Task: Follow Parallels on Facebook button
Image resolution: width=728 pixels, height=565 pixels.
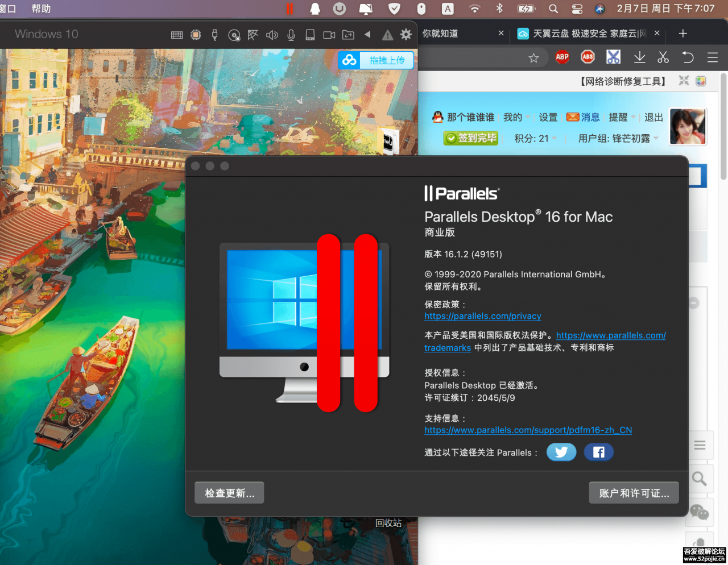Action: click(x=598, y=452)
